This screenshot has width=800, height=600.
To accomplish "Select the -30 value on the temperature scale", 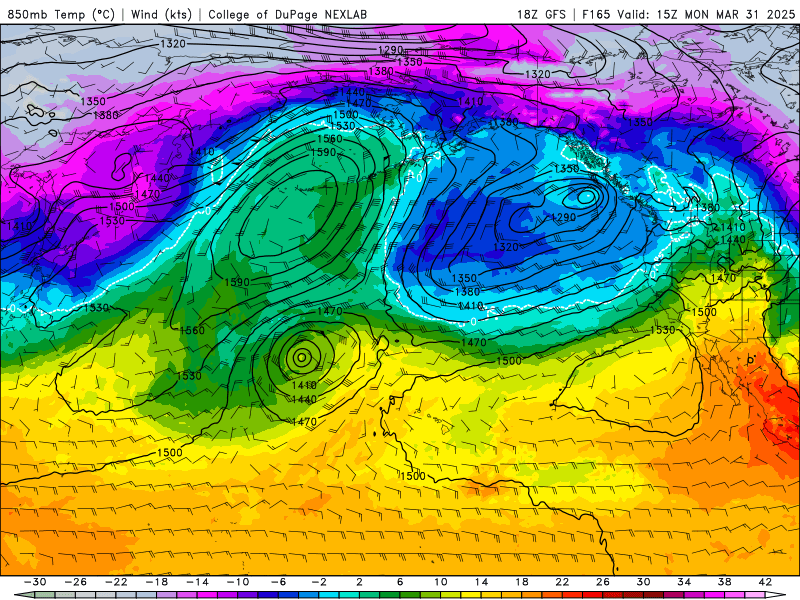I will click(x=35, y=582).
